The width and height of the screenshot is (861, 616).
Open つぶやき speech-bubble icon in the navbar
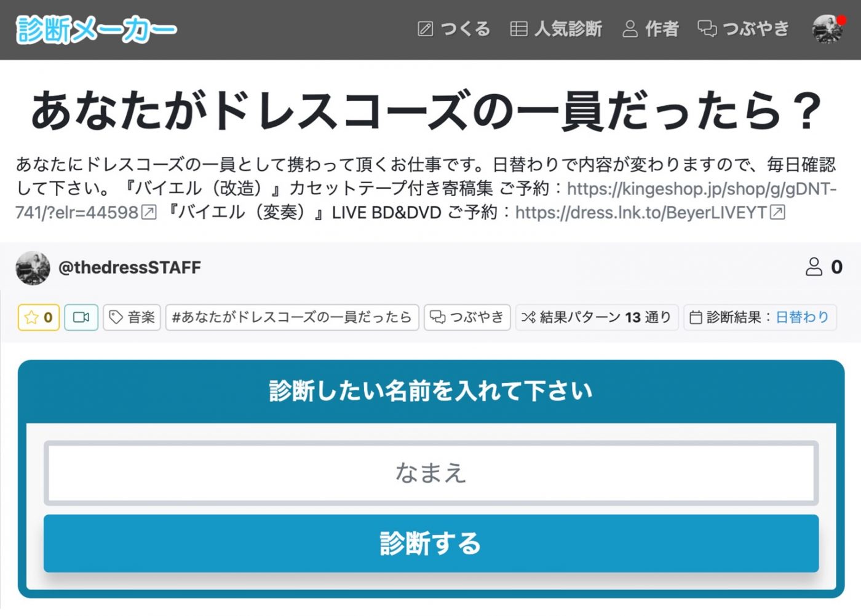[706, 29]
